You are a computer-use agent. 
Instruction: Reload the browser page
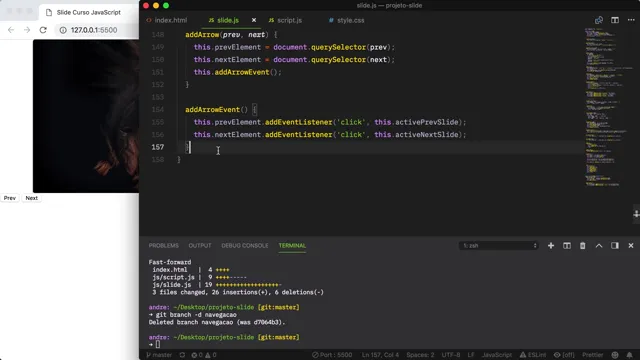43,30
